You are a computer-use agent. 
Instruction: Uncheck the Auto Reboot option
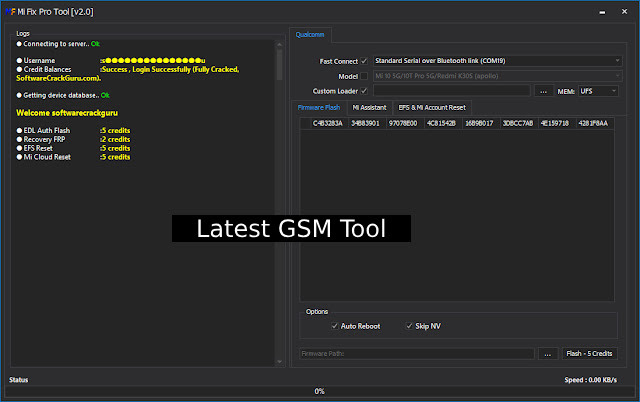click(335, 326)
